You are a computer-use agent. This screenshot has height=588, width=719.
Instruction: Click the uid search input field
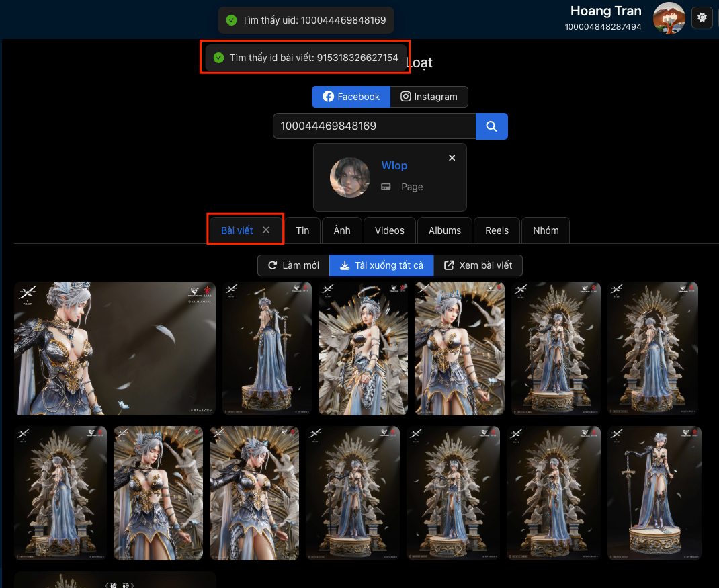pos(374,126)
